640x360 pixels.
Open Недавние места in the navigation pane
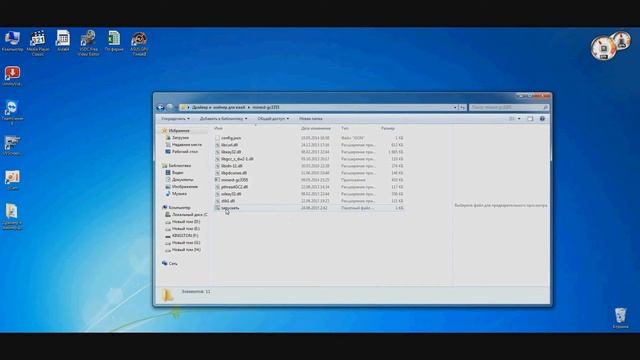pos(186,144)
